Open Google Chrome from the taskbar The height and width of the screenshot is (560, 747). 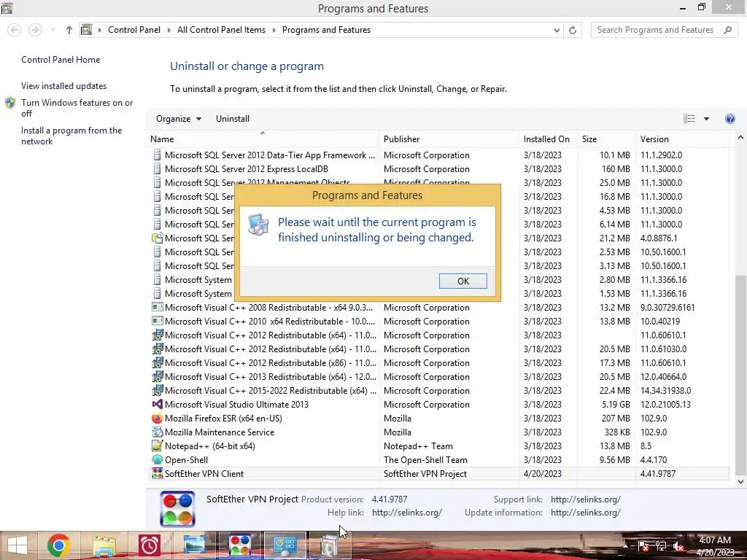58,545
